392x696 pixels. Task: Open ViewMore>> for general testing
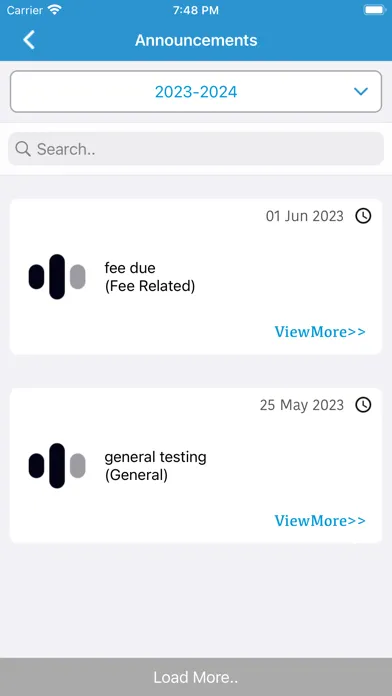(x=320, y=520)
